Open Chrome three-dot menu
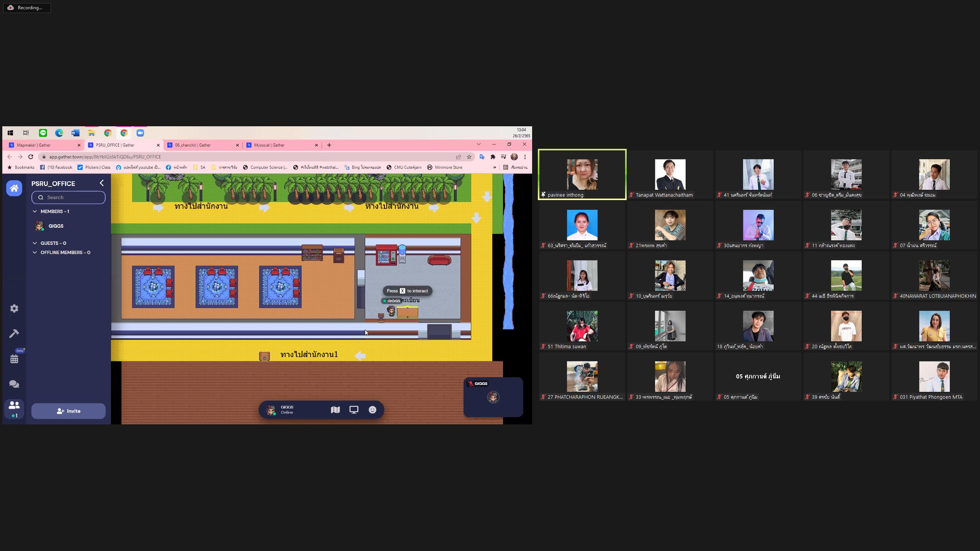 (525, 157)
